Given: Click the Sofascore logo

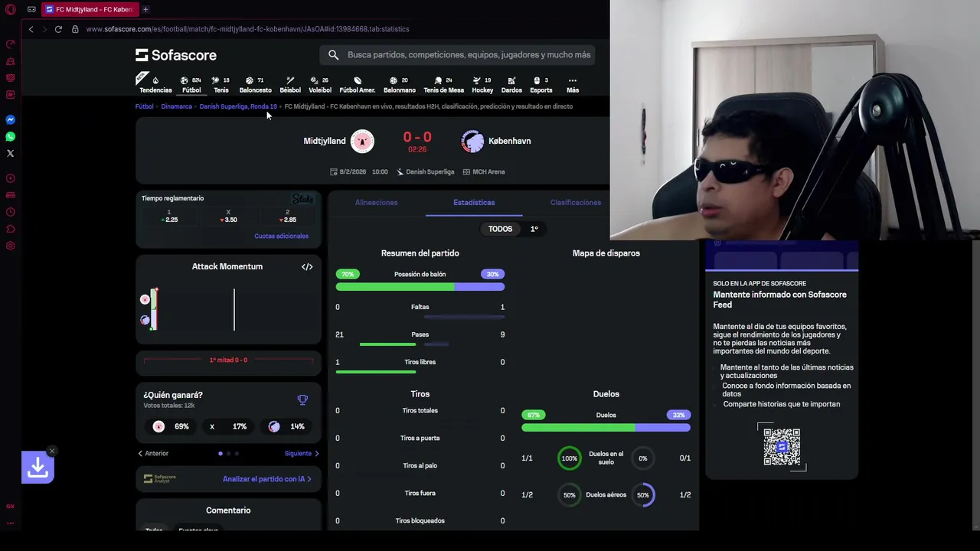Looking at the screenshot, I should [176, 55].
